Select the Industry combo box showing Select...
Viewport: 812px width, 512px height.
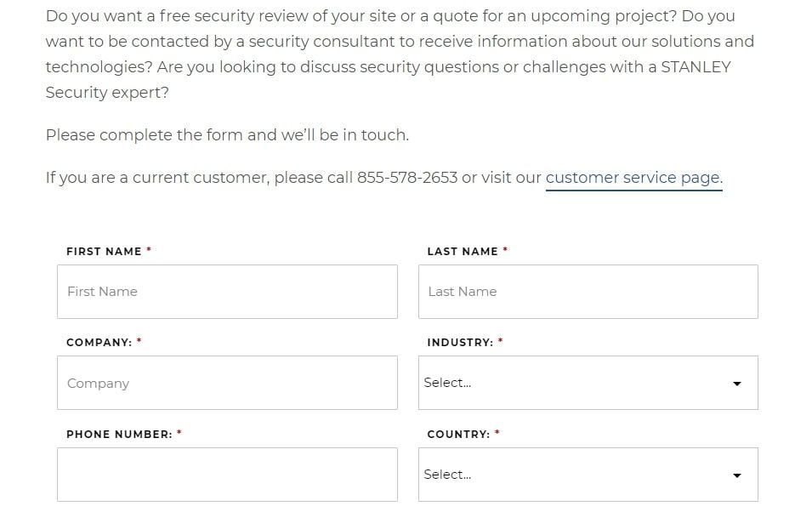(588, 383)
